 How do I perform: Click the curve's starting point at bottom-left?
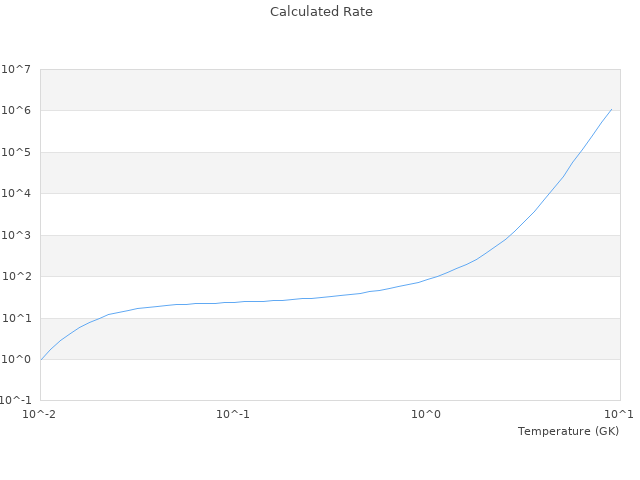coord(41,359)
